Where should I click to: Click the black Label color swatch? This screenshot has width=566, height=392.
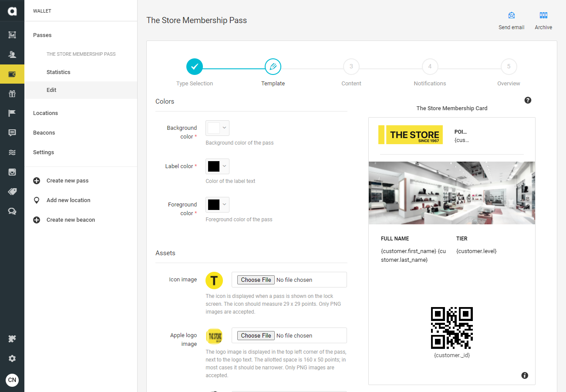click(214, 166)
